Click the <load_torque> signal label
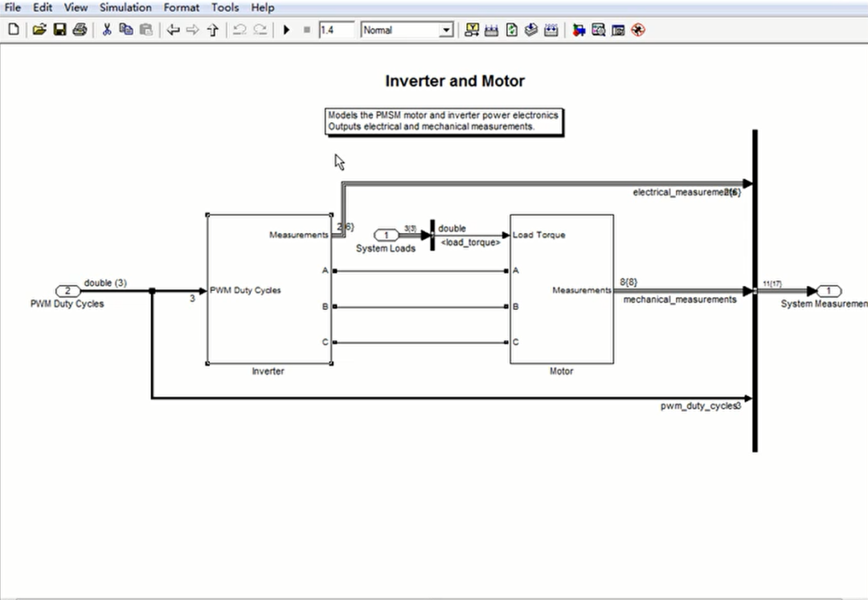The height and width of the screenshot is (600, 868). 470,243
